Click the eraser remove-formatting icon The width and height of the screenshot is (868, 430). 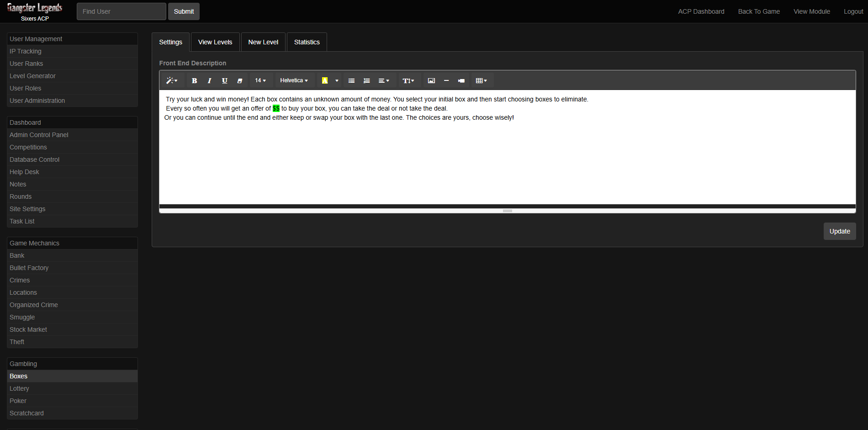coord(240,80)
